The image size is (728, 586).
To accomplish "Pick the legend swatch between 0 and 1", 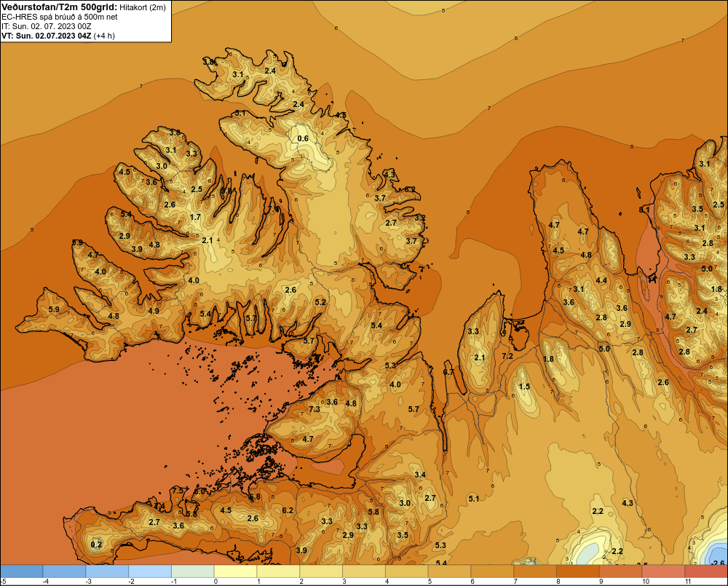I will pyautogui.click(x=235, y=571).
